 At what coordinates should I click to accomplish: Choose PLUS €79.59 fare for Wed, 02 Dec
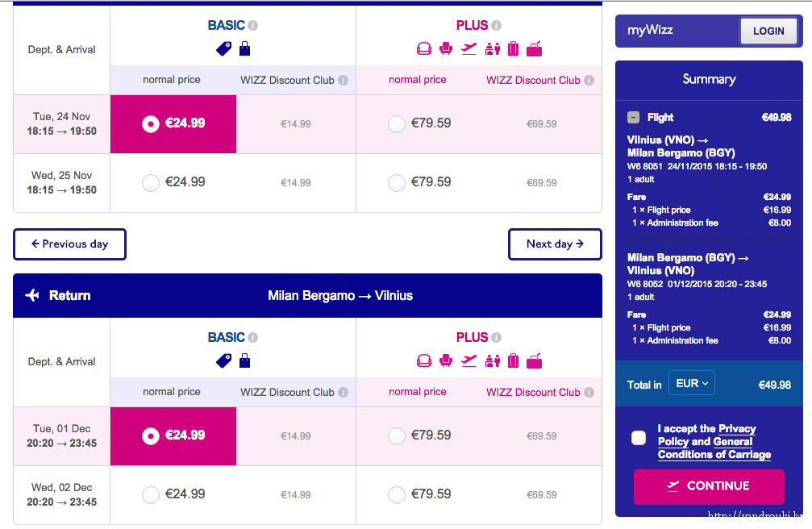pyautogui.click(x=397, y=495)
